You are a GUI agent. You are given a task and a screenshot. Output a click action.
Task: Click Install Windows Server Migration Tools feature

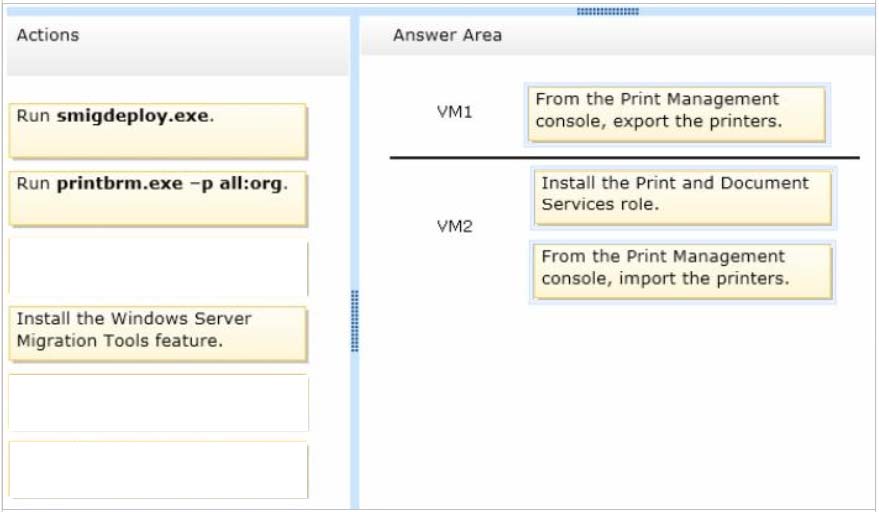pyautogui.click(x=158, y=334)
